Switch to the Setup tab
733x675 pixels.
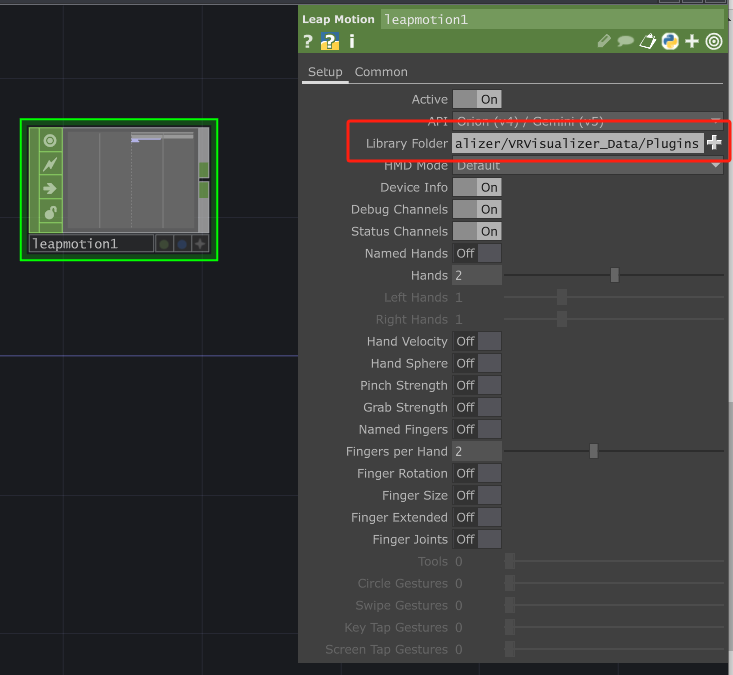(x=325, y=72)
